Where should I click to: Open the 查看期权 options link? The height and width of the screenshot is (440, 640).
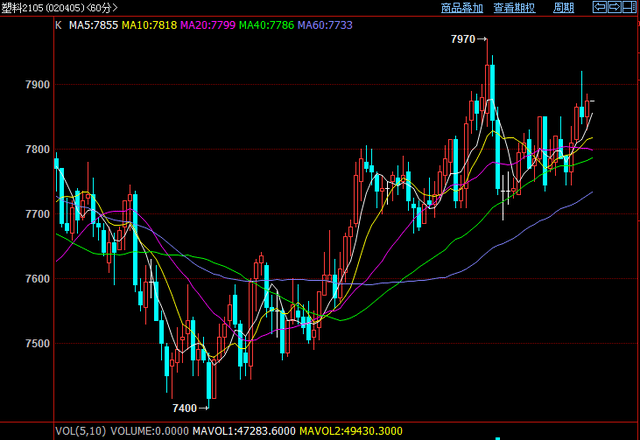tap(514, 8)
